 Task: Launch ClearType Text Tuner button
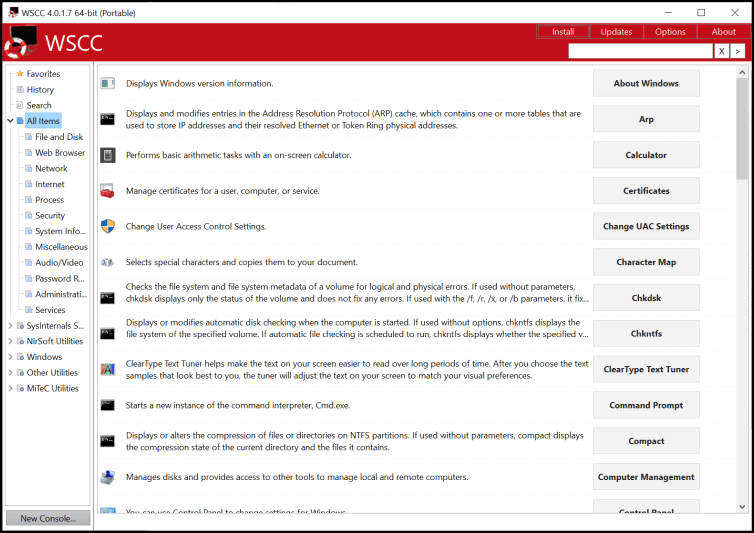pyautogui.click(x=646, y=369)
